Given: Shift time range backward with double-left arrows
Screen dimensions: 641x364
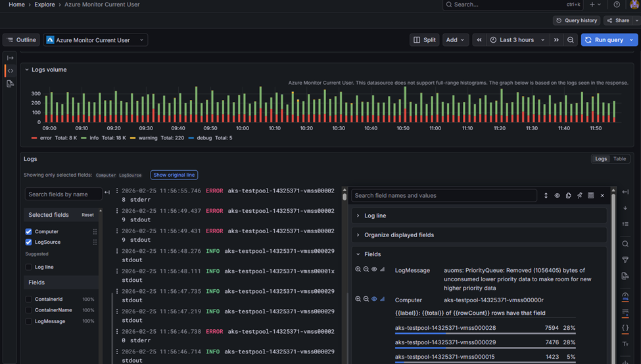Looking at the screenshot, I should click(479, 40).
